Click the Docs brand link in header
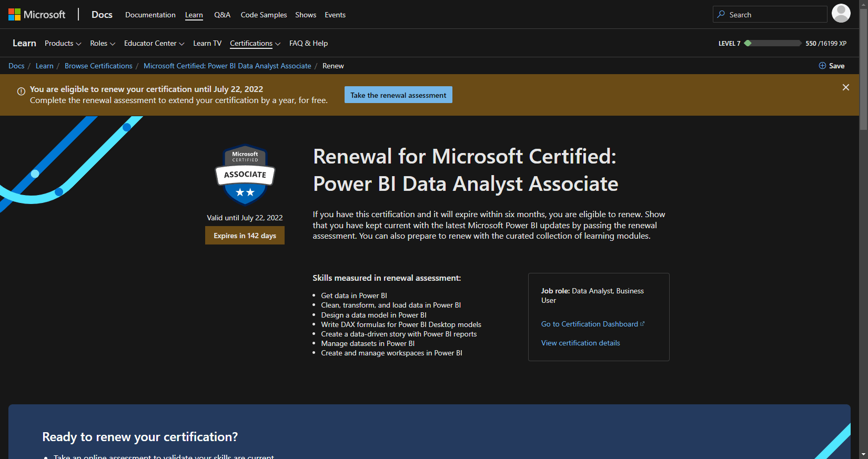The width and height of the screenshot is (868, 459). click(102, 15)
